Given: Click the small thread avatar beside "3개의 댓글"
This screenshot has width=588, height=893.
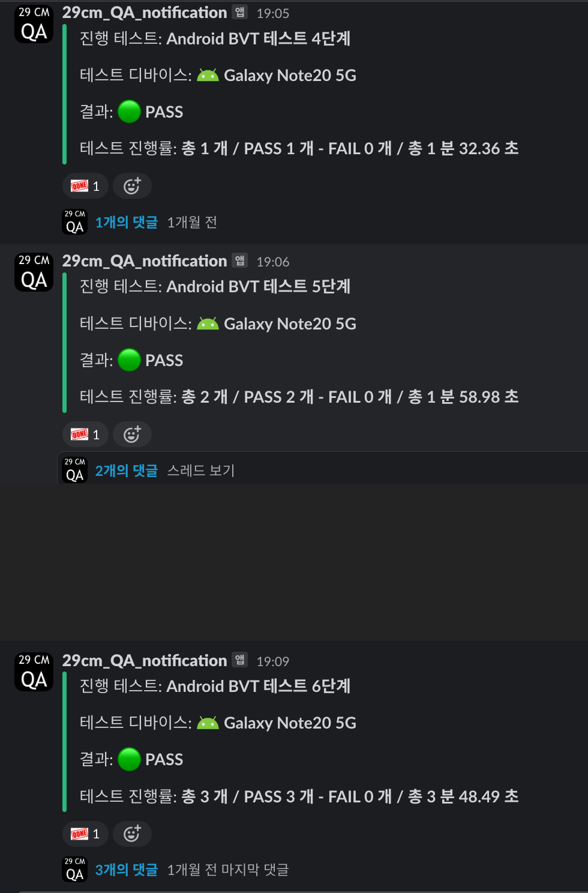Looking at the screenshot, I should (x=75, y=870).
